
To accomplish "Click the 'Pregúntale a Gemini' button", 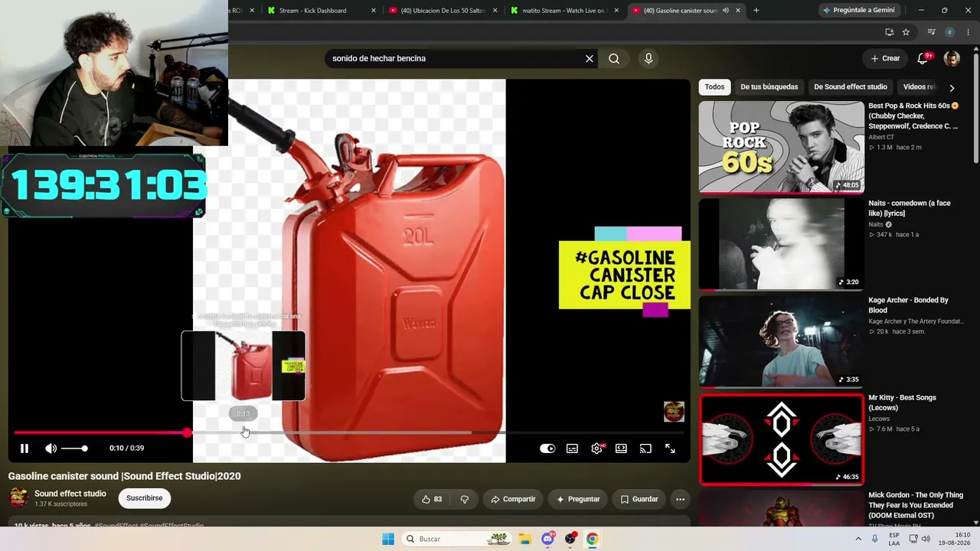I will (857, 11).
